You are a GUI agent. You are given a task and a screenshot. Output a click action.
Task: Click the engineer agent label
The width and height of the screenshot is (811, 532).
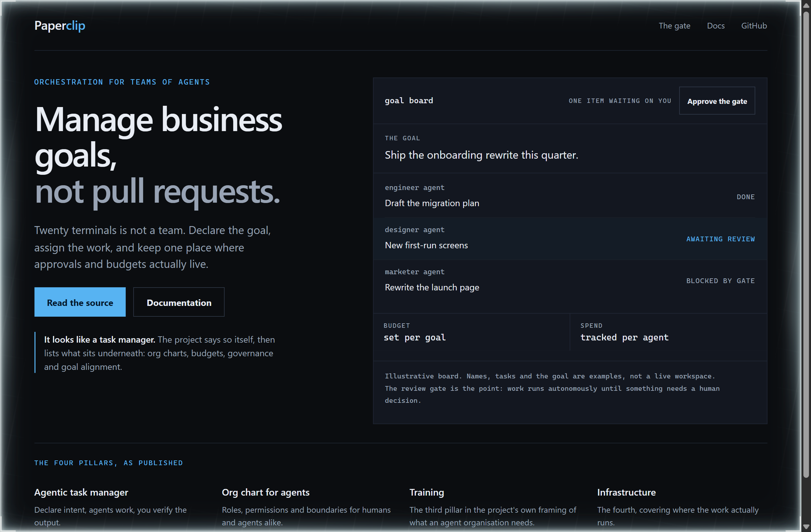(414, 188)
